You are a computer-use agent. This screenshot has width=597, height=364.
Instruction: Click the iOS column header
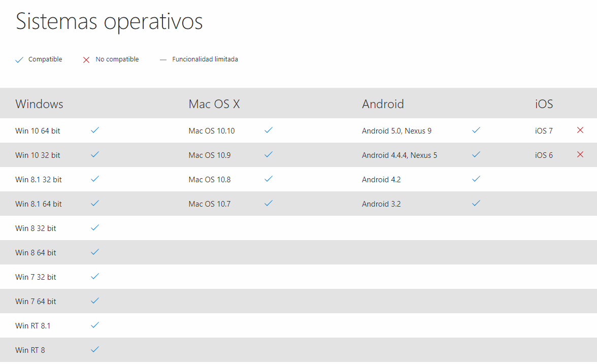[544, 104]
